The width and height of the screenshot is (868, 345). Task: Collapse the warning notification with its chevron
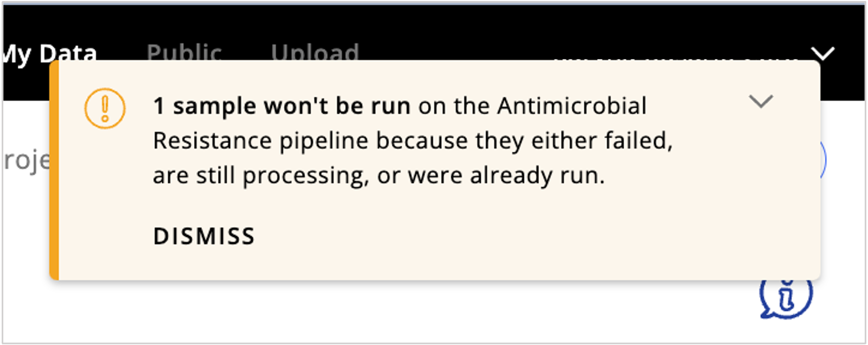(x=761, y=102)
